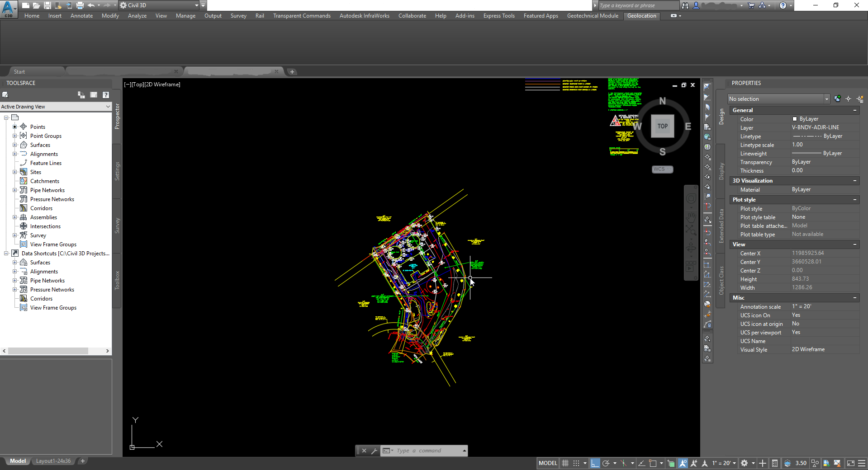The image size is (868, 470).
Task: Collapse the Data Shortcuts tree node
Action: (x=6, y=254)
